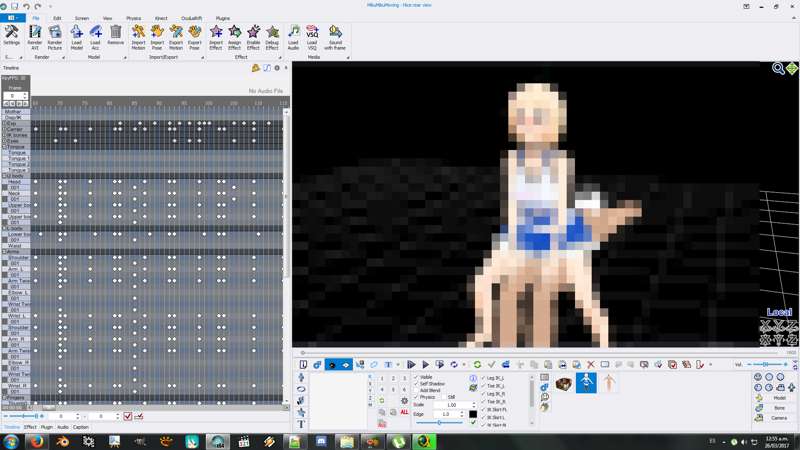Click the Model button in the lower-right panel
The height and width of the screenshot is (450, 800).
pyautogui.click(x=779, y=398)
